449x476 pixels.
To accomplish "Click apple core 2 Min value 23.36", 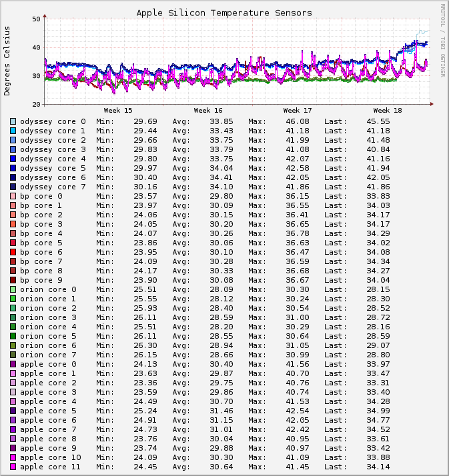I will (145, 383).
